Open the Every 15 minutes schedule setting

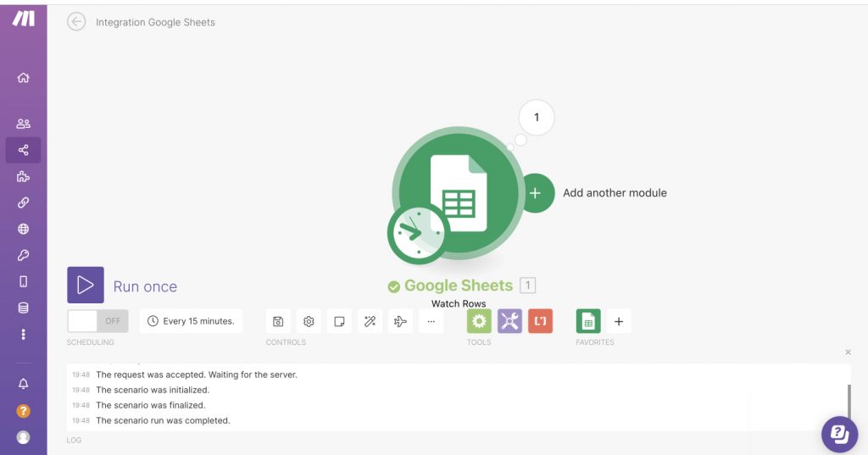coord(191,321)
